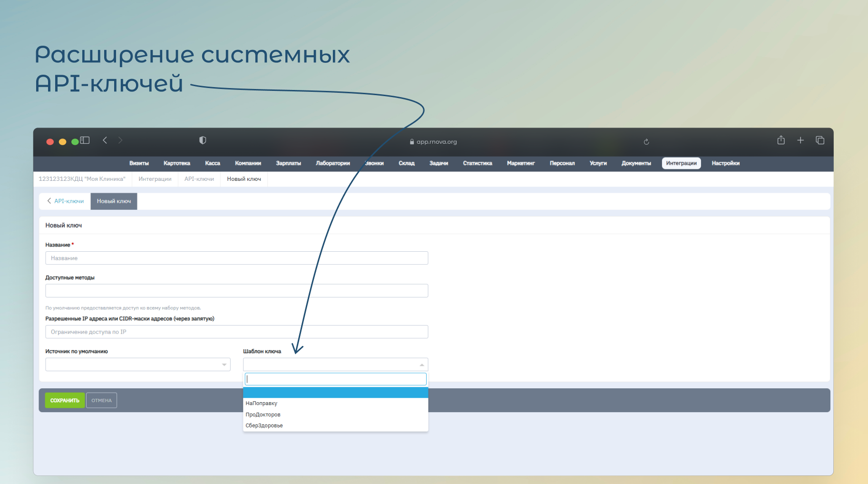Click the Отмена button

click(101, 400)
